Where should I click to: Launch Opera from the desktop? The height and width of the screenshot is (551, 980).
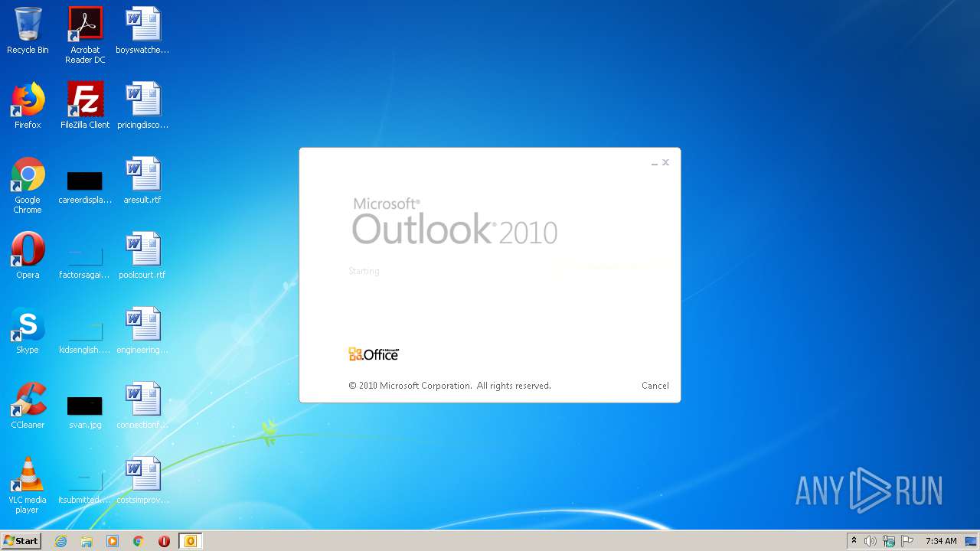(28, 256)
